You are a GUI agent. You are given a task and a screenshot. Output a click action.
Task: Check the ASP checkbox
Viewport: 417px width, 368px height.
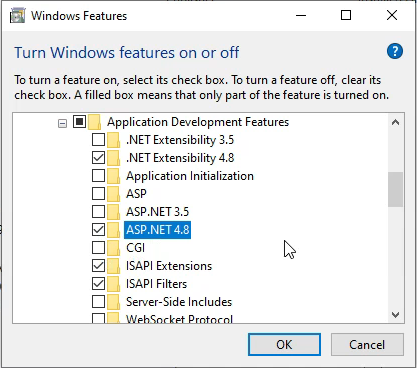coord(98,194)
